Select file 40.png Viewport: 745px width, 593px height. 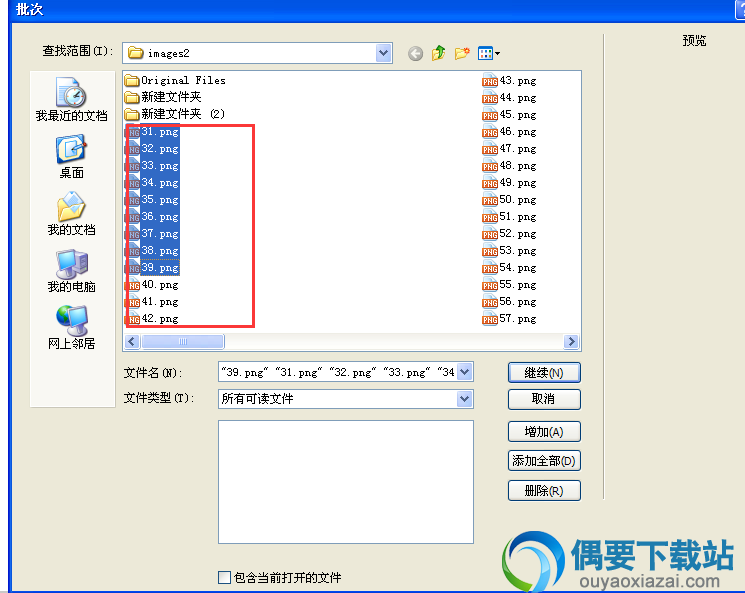153,285
